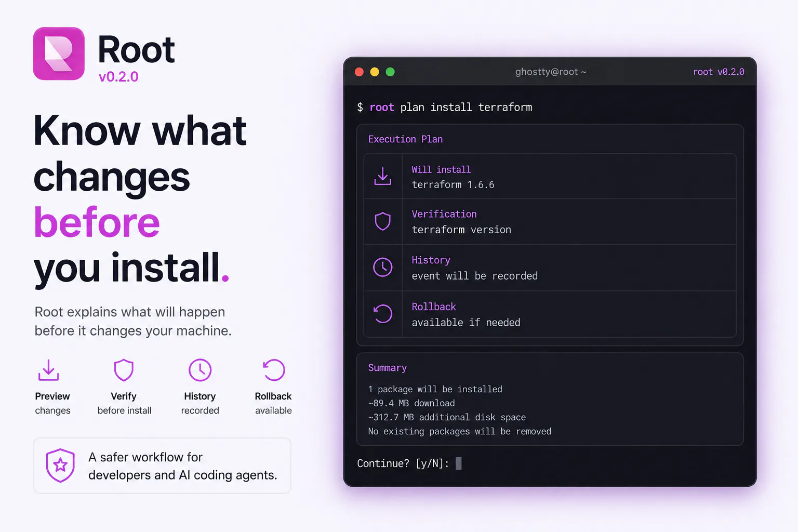Click '1 package will be installed' line
The image size is (798, 532).
(435, 389)
